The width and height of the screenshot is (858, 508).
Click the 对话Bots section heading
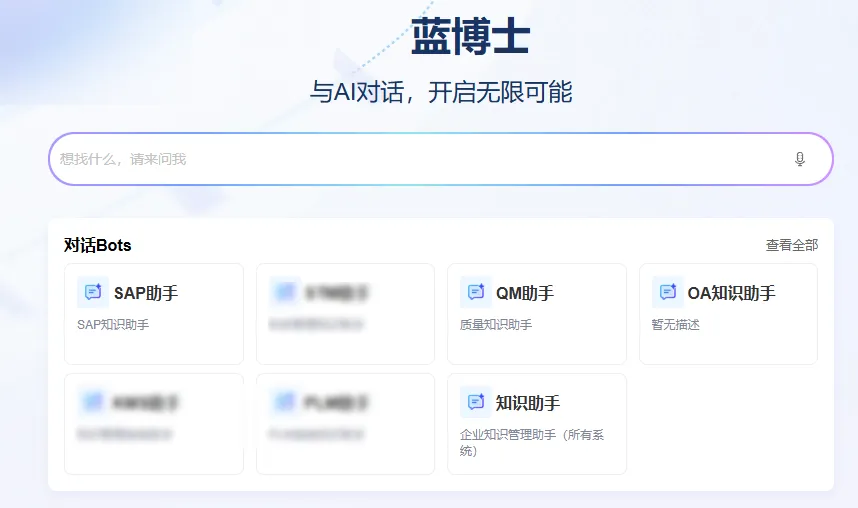(x=97, y=245)
